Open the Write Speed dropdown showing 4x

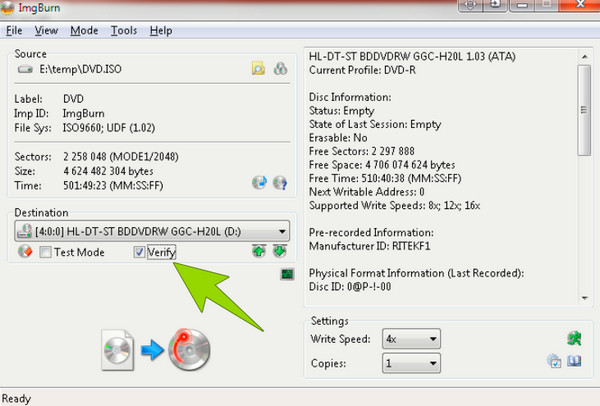click(411, 339)
